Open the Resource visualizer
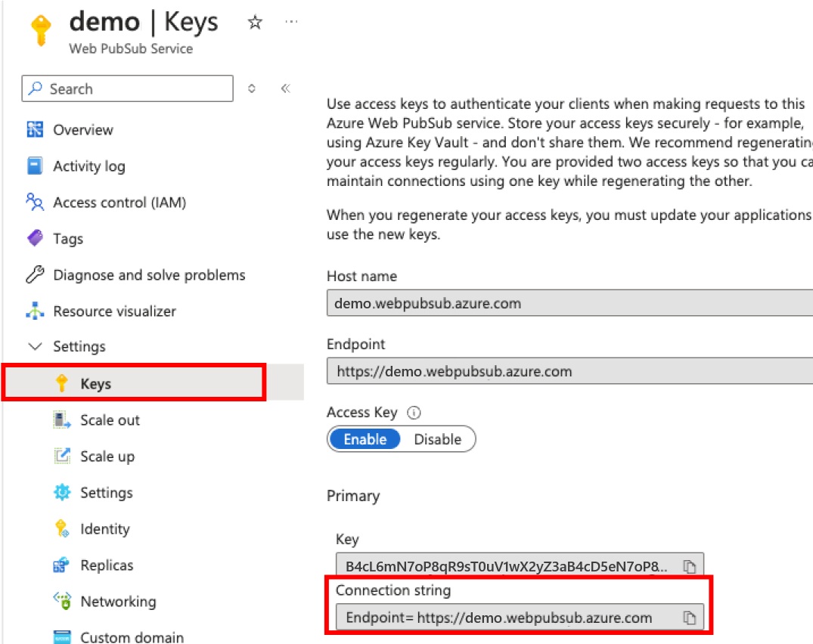Screen dimensions: 813x644 113,311
